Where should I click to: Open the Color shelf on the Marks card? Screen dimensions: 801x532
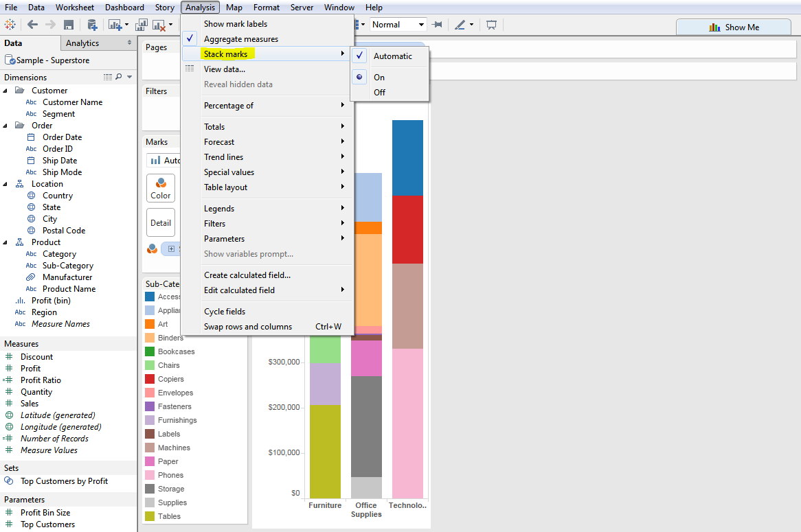coord(160,187)
